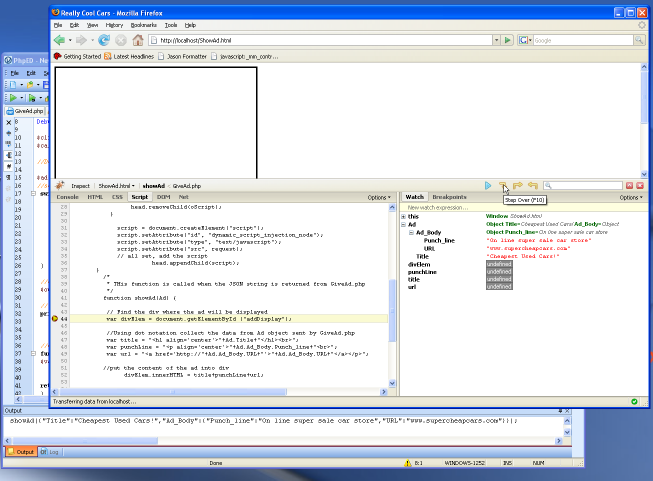653x481 pixels.
Task: Expand the 'this' watch variable
Action: coord(403,216)
